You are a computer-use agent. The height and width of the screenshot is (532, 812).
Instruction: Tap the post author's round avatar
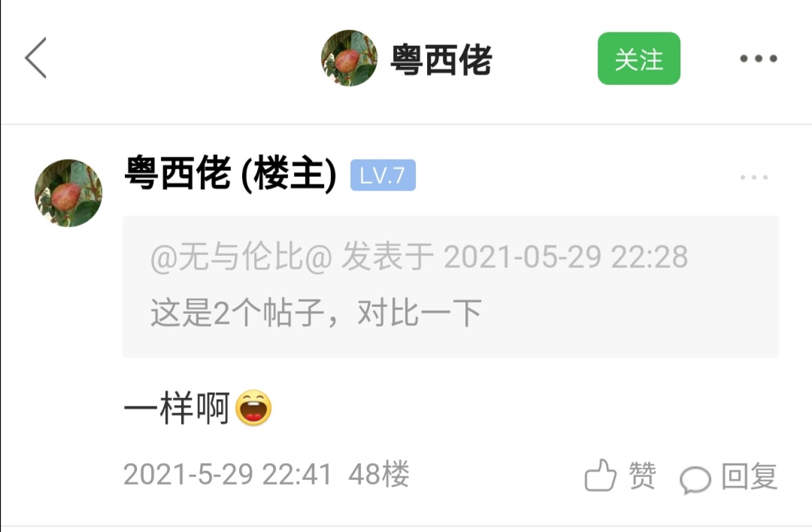pos(68,193)
